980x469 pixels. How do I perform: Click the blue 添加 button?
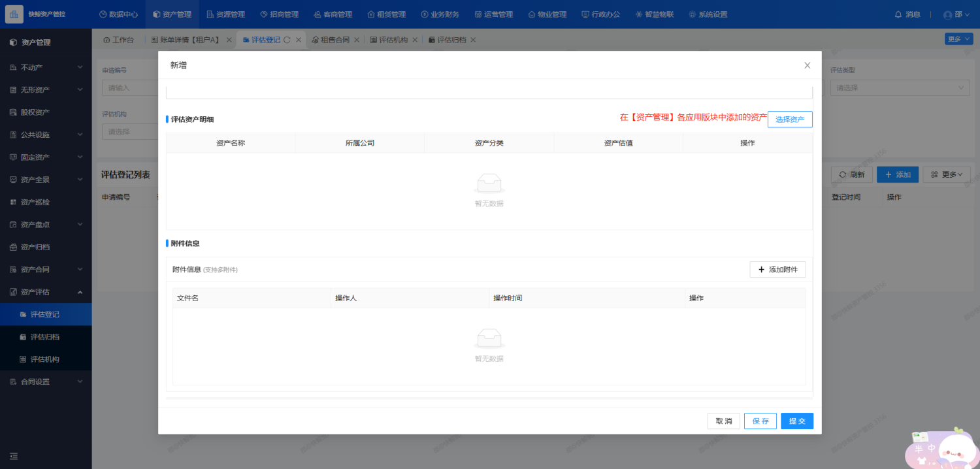[x=898, y=174]
